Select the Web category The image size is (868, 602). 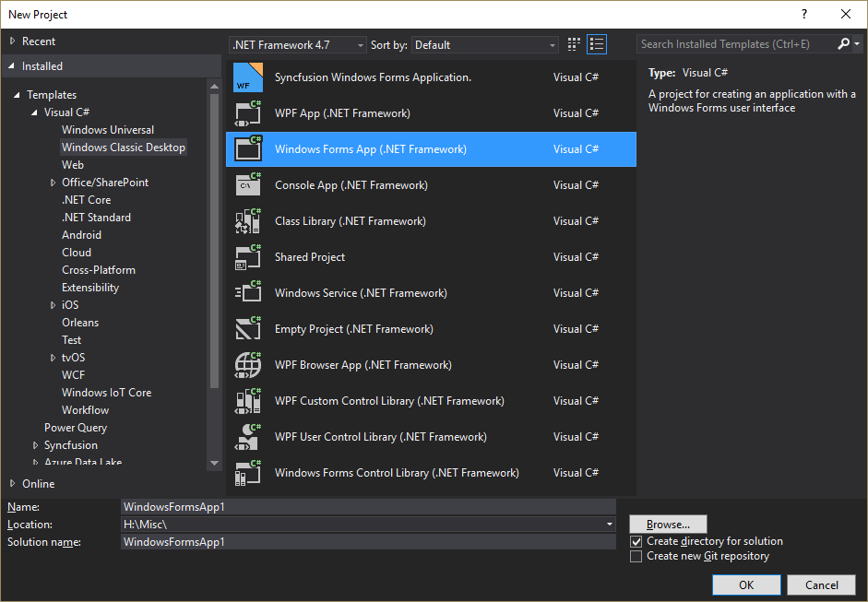pos(73,165)
